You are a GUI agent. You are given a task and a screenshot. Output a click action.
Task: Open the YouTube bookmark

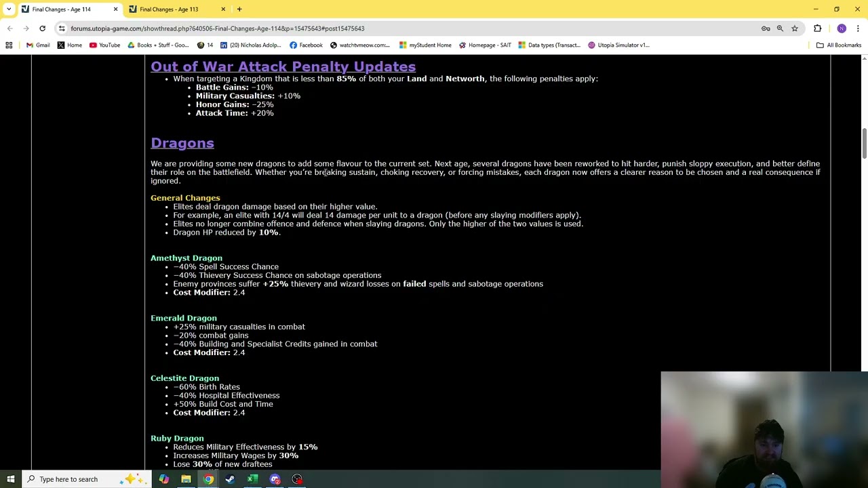coord(104,45)
